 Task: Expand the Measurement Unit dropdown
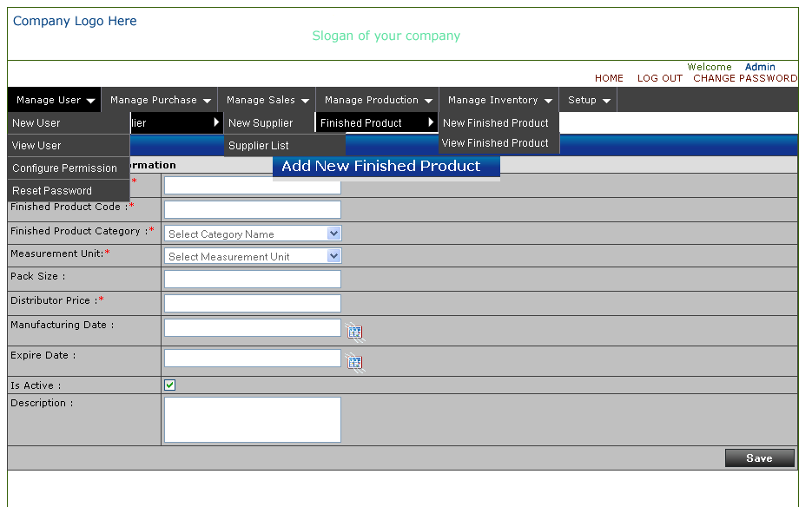pyautogui.click(x=333, y=256)
